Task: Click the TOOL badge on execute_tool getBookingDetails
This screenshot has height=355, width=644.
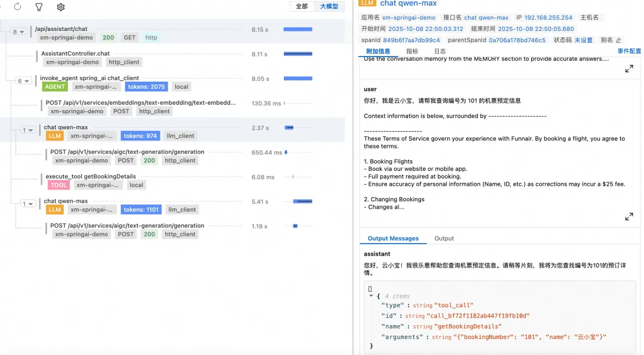Action: [x=58, y=185]
